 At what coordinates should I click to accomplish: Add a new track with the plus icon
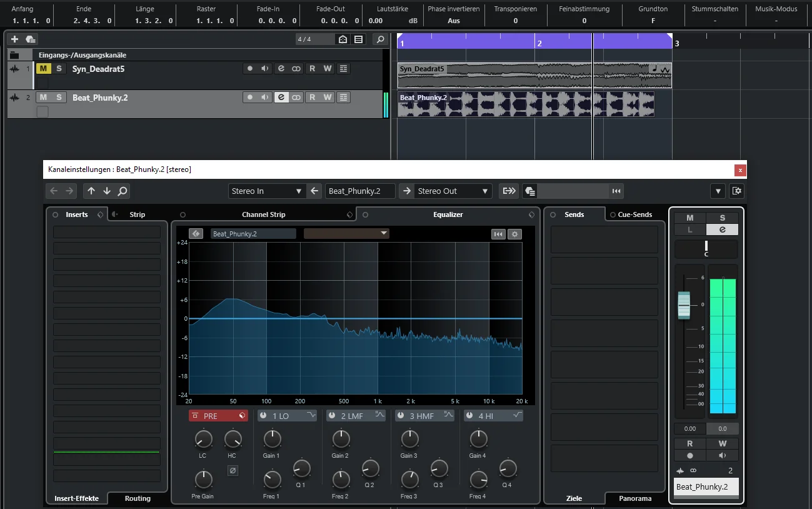(x=14, y=39)
